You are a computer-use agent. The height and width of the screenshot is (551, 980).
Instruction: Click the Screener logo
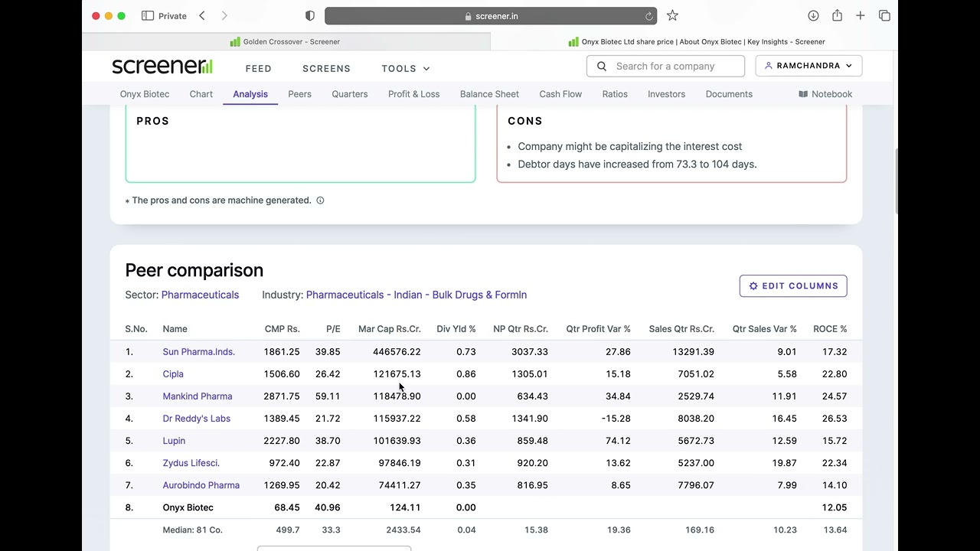pos(162,67)
